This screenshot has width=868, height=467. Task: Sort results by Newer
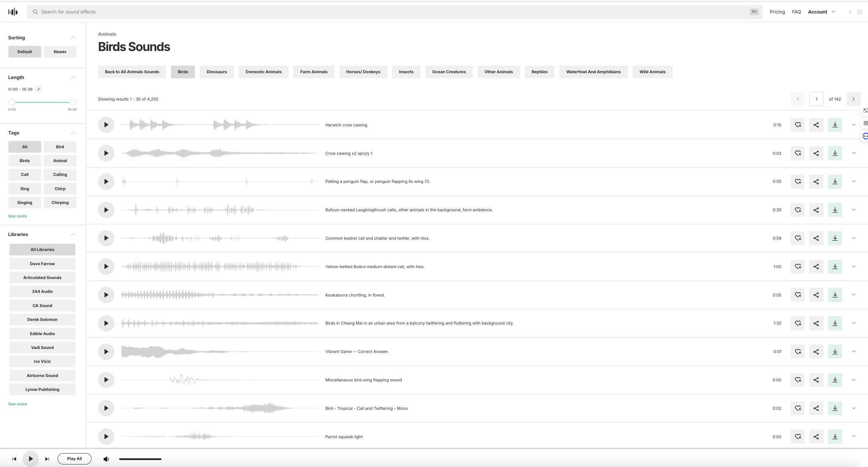(x=60, y=52)
